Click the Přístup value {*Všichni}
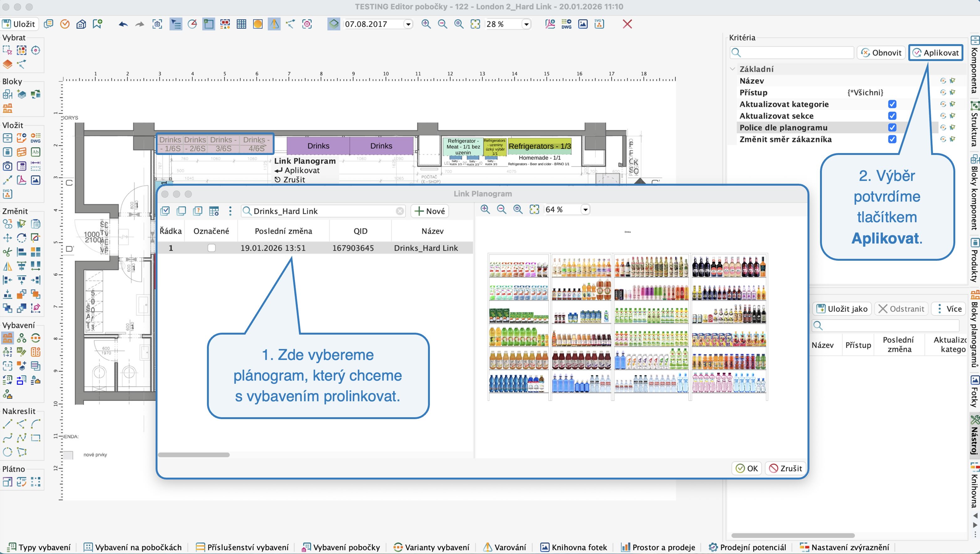 pyautogui.click(x=865, y=92)
